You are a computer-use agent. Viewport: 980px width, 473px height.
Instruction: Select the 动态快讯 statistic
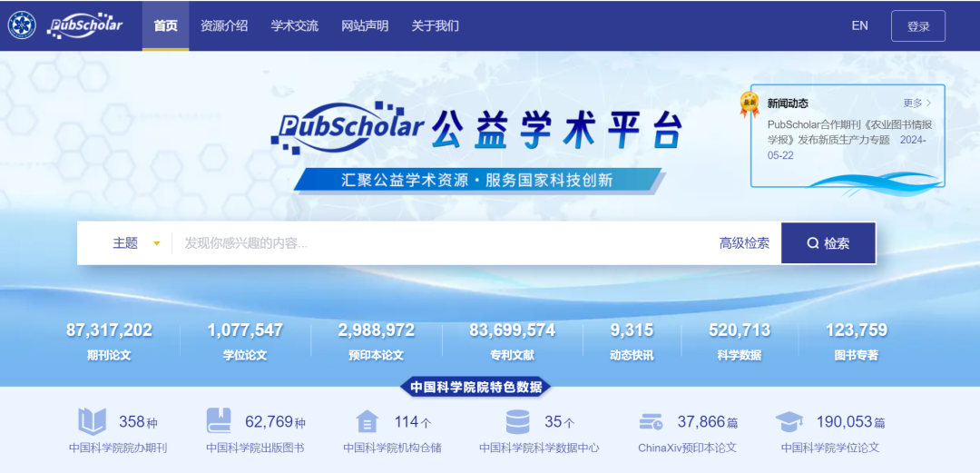pyautogui.click(x=632, y=355)
